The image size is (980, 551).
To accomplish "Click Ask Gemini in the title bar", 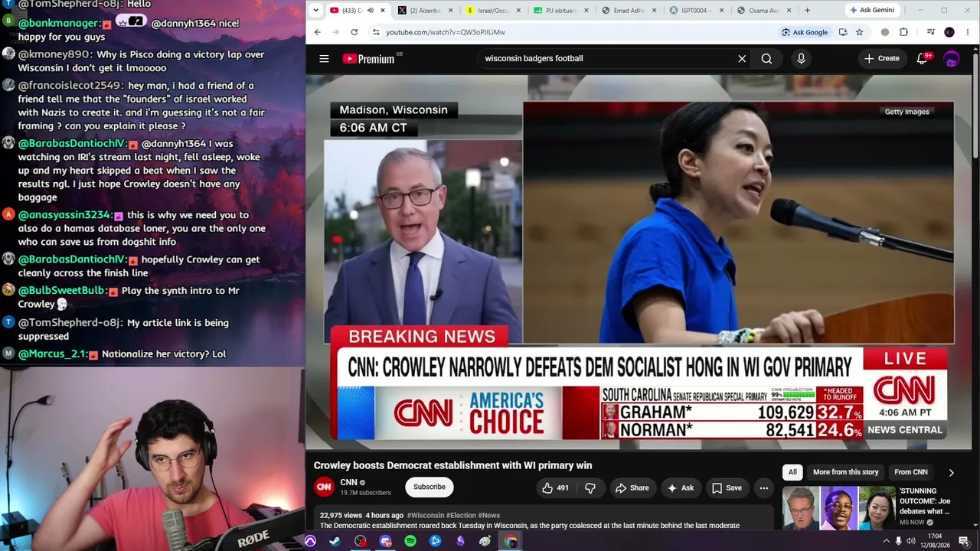I will [x=872, y=10].
